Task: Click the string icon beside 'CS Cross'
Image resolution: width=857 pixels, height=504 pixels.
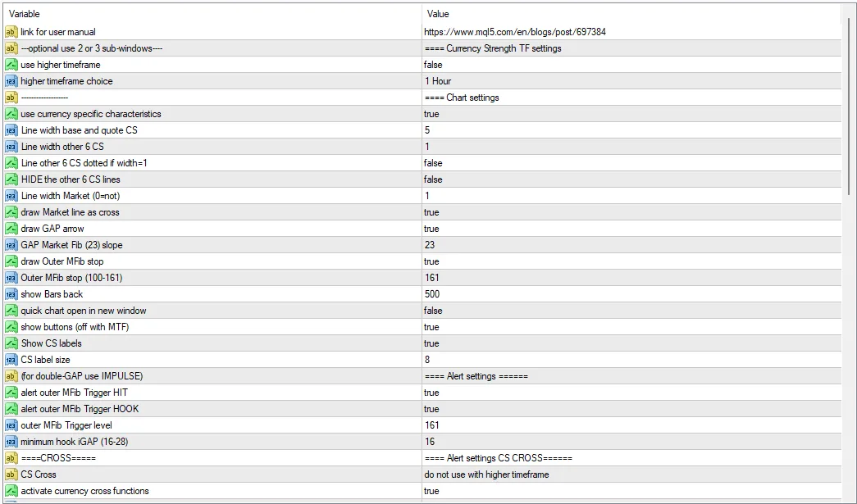Action: coord(11,474)
